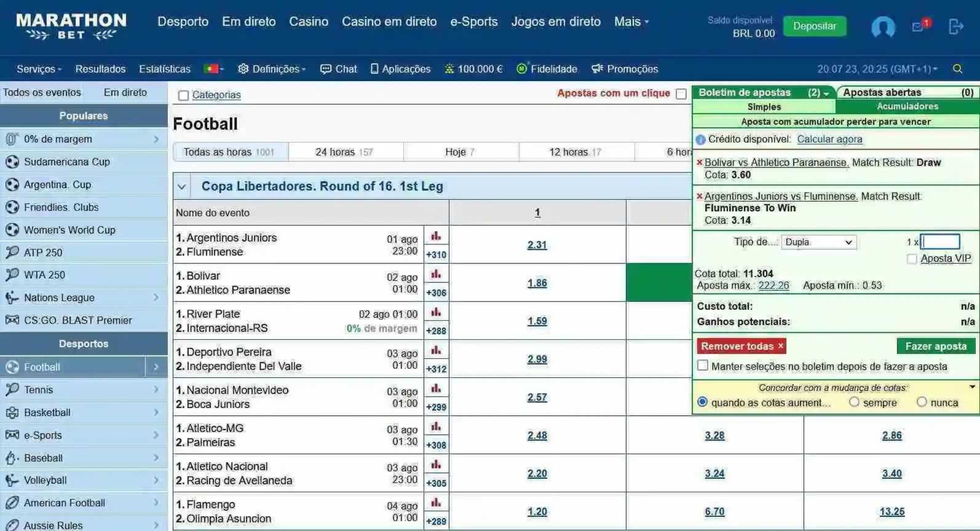Remove Argentinos Juniors vs Fluminense selection

(x=700, y=196)
